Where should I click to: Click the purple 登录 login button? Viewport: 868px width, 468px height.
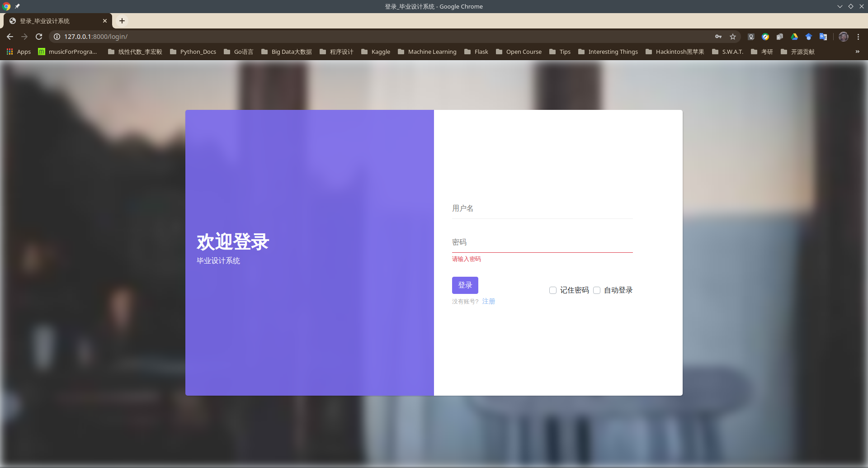pyautogui.click(x=465, y=285)
